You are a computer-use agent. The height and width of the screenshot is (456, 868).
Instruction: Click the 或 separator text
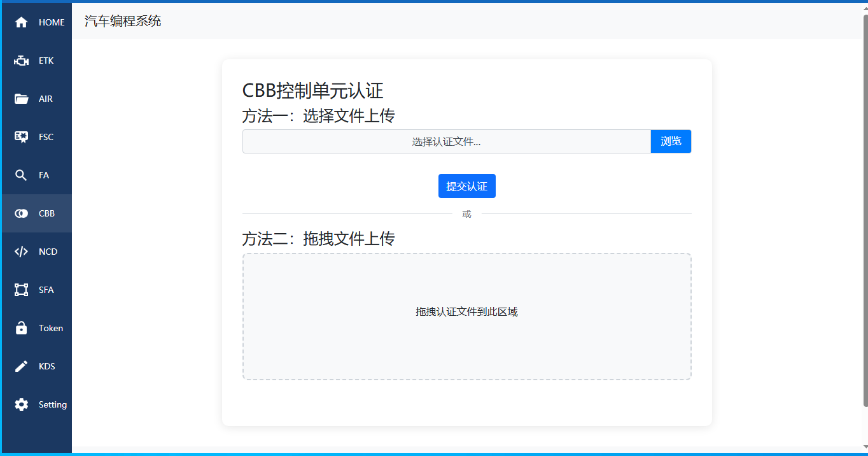[466, 214]
